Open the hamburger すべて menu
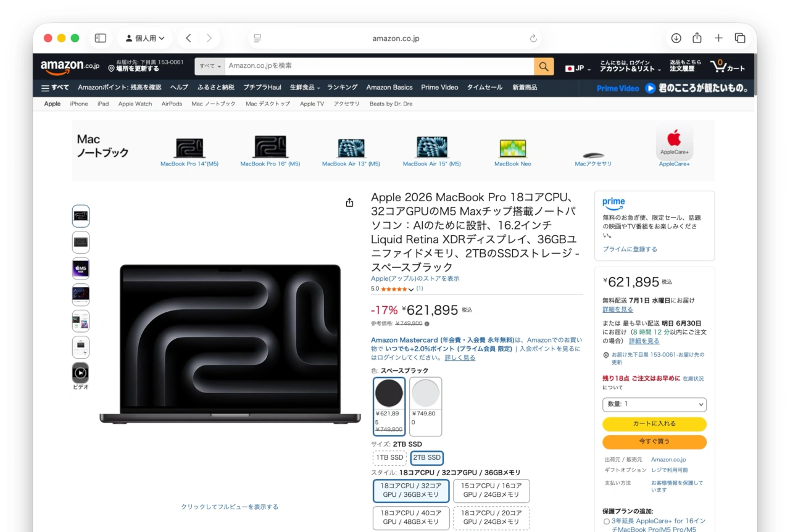The width and height of the screenshot is (790, 532). point(55,88)
